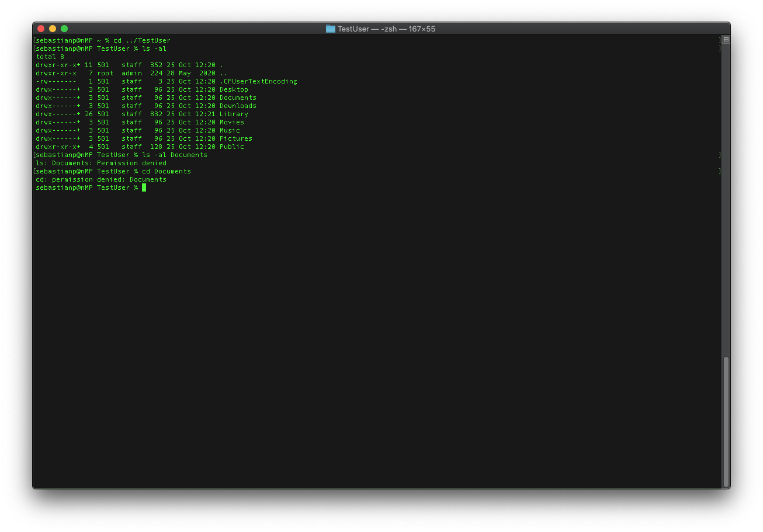This screenshot has width=763, height=532.
Task: Click the window title text
Action: tap(386, 29)
